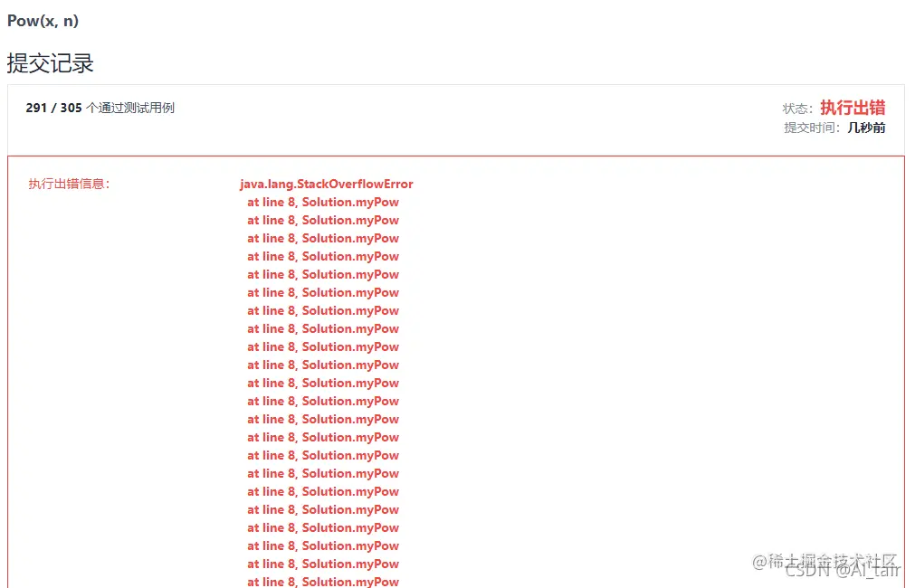Click the 状态 label
The width and height of the screenshot is (915, 588).
(x=797, y=109)
